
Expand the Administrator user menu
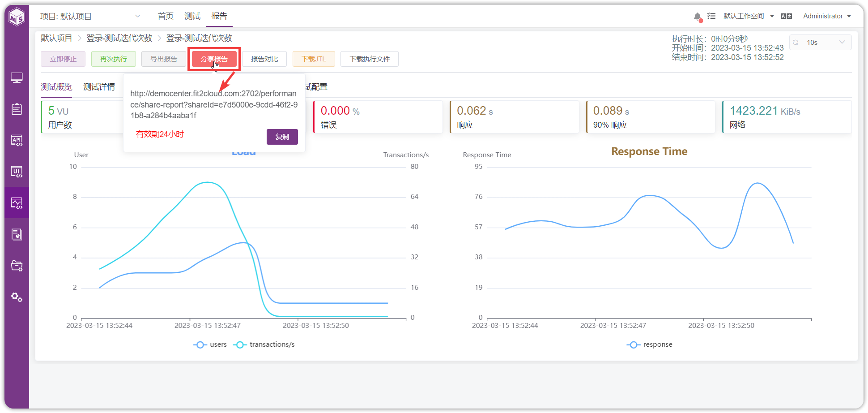pos(827,16)
